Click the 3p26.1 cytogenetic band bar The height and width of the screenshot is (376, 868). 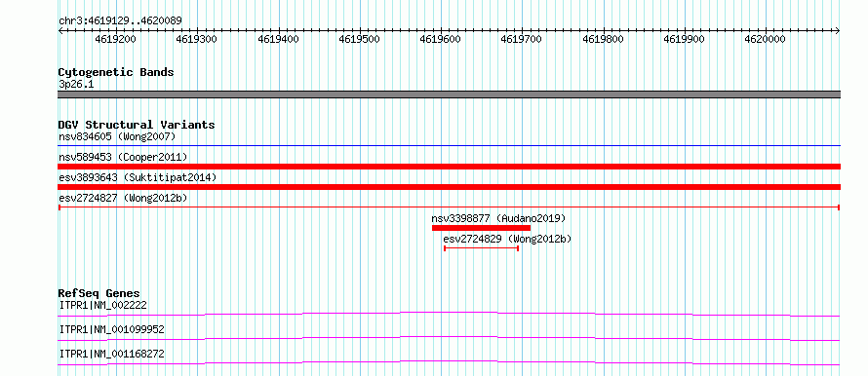tap(449, 94)
